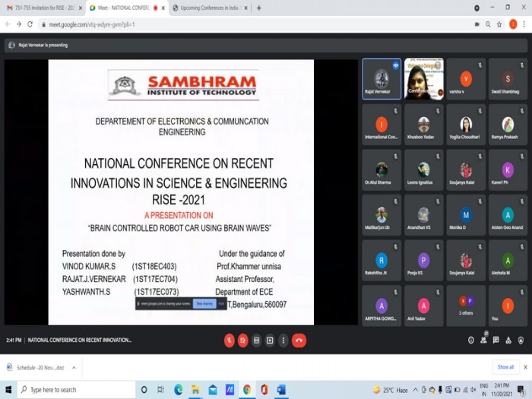
Task: Show everyone via the people icon
Action: coord(483,340)
